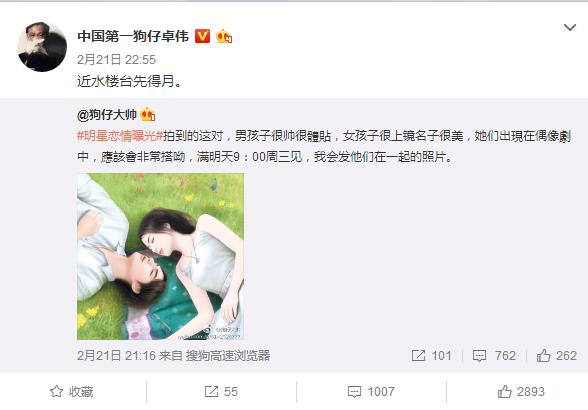Click the crown membership badge beside 卓伟
The height and width of the screenshot is (410, 588).
tap(224, 36)
